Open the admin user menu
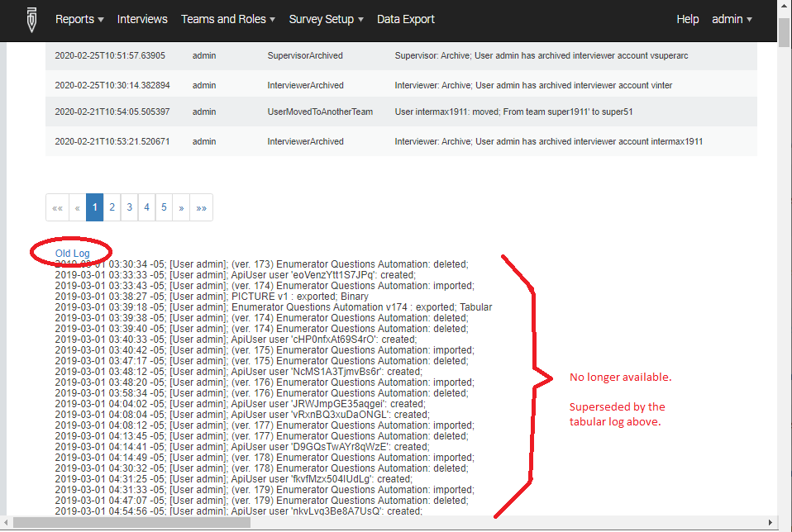 [x=732, y=19]
